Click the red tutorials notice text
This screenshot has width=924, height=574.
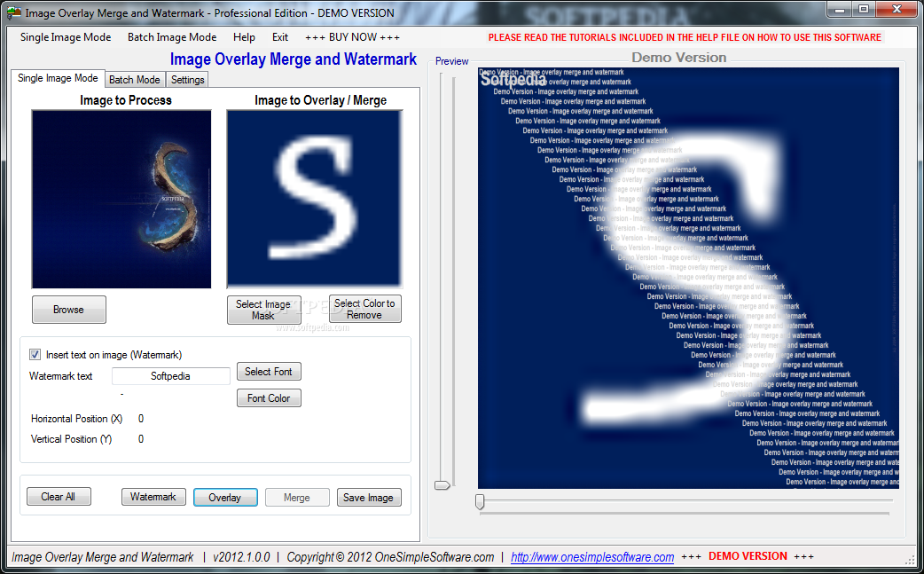point(685,37)
